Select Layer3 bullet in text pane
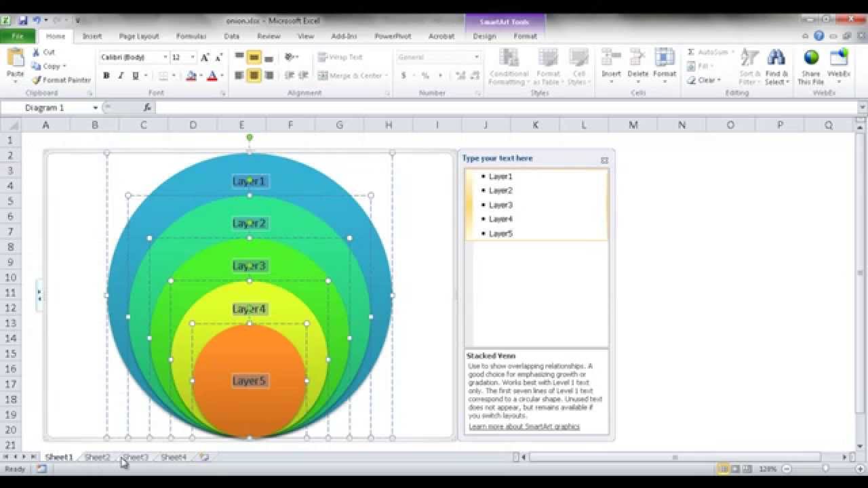Image resolution: width=868 pixels, height=488 pixels. 500,205
